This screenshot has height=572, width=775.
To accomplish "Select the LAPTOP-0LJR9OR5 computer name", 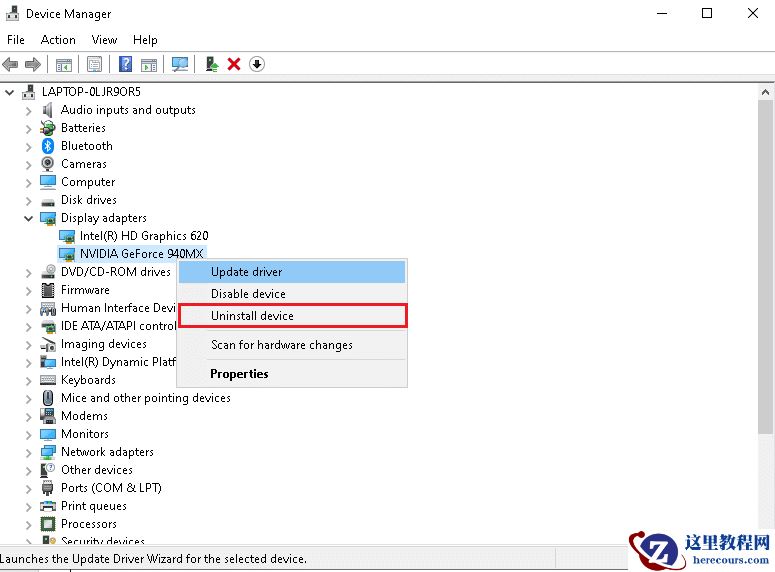I will 91,92.
